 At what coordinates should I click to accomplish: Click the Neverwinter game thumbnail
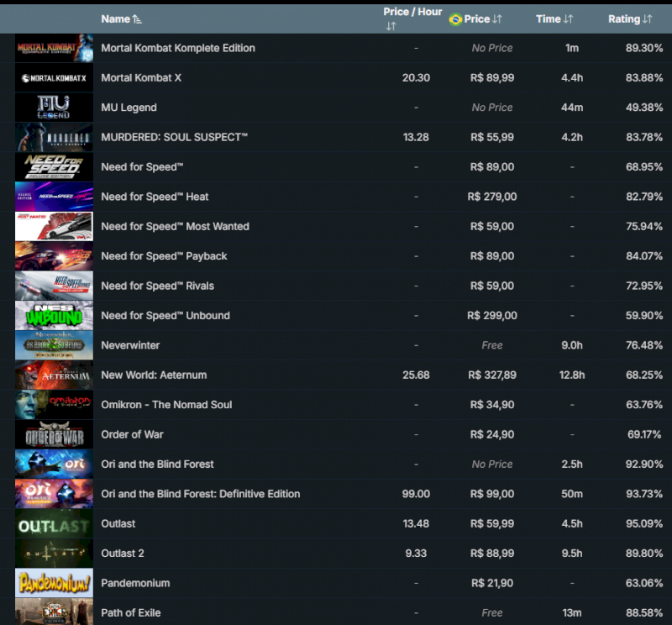[x=54, y=345]
